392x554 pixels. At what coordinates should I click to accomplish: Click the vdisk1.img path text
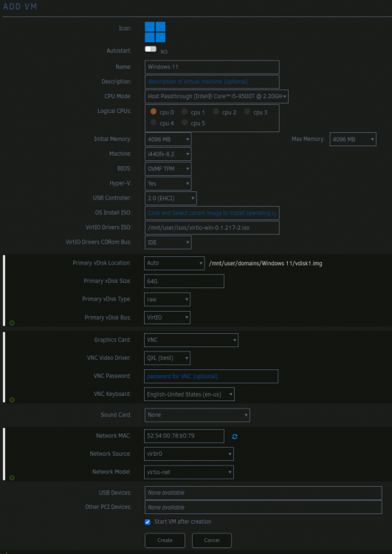[x=266, y=264]
